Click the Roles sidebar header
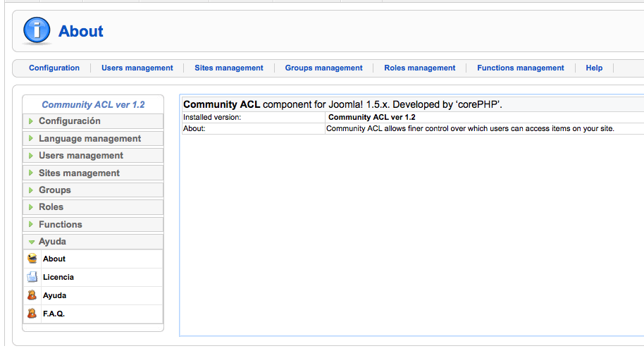The height and width of the screenshot is (358, 644). tap(93, 206)
